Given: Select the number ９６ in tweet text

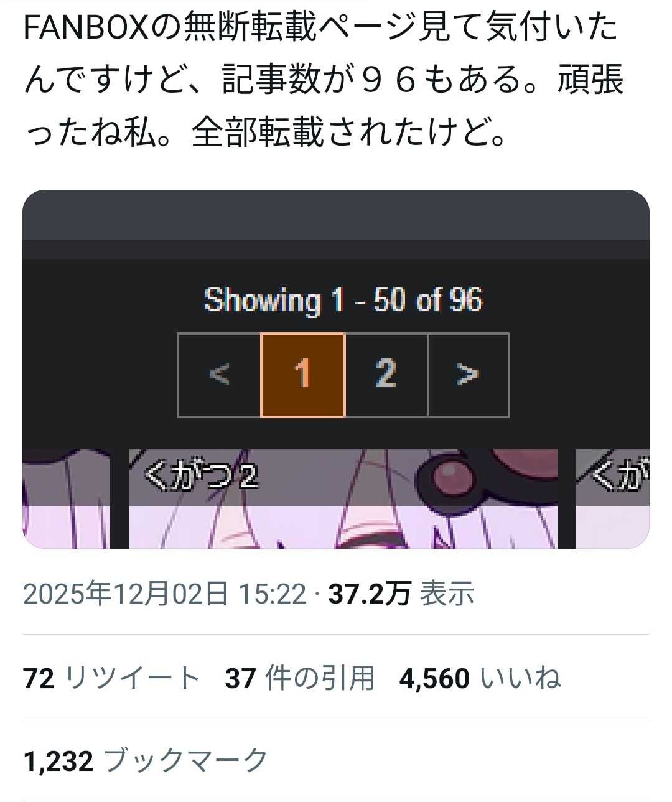Looking at the screenshot, I should 388,80.
